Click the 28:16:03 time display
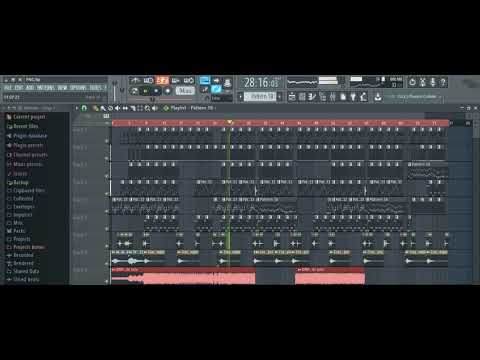The width and height of the screenshot is (480, 360). tap(262, 83)
